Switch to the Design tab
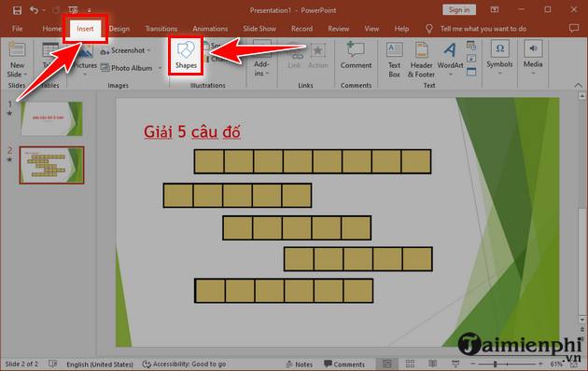 [119, 29]
